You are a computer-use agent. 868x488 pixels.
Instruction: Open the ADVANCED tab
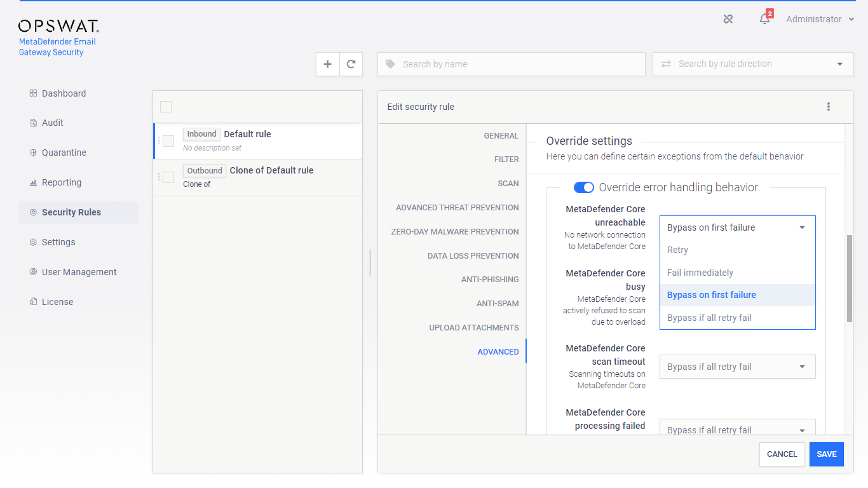pyautogui.click(x=498, y=352)
